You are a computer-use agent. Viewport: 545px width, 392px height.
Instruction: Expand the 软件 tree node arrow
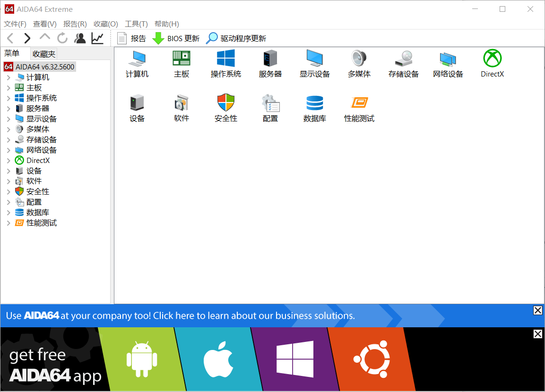[x=9, y=181]
